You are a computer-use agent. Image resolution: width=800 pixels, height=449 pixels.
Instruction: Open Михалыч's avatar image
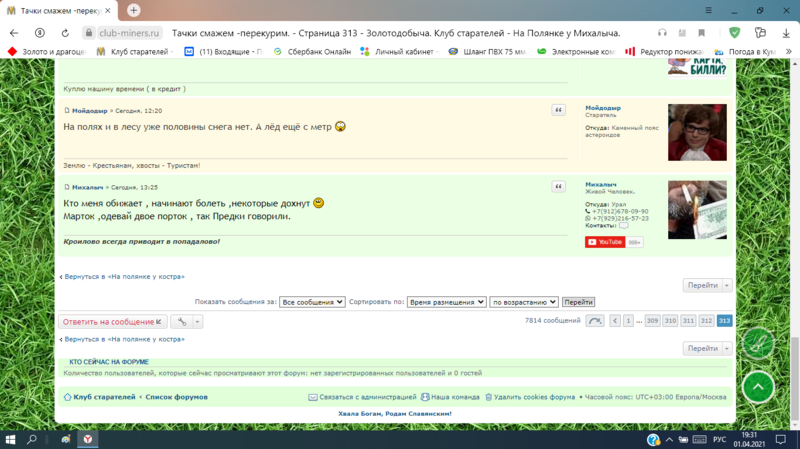tap(697, 210)
